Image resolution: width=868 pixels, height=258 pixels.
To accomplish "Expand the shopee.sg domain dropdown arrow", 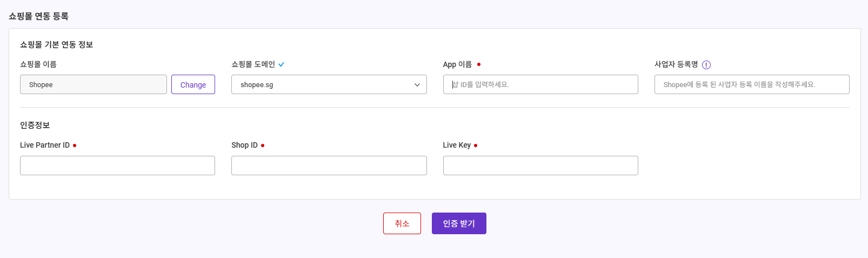I will tap(417, 85).
